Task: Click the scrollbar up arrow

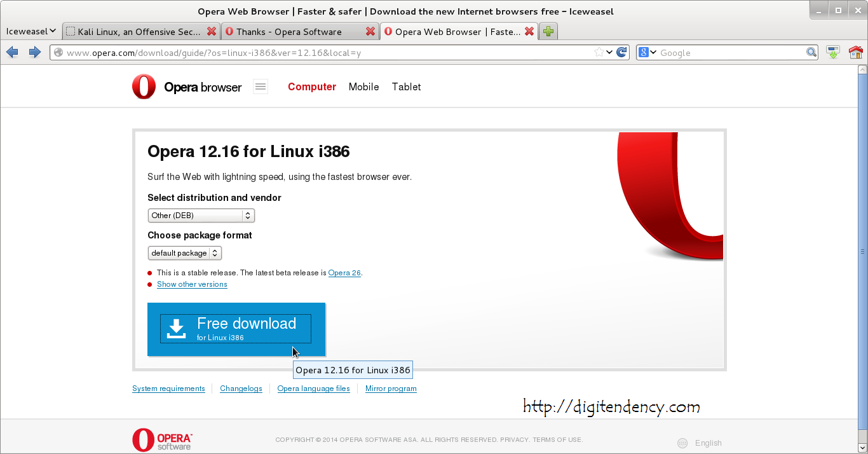Action: pos(863,68)
